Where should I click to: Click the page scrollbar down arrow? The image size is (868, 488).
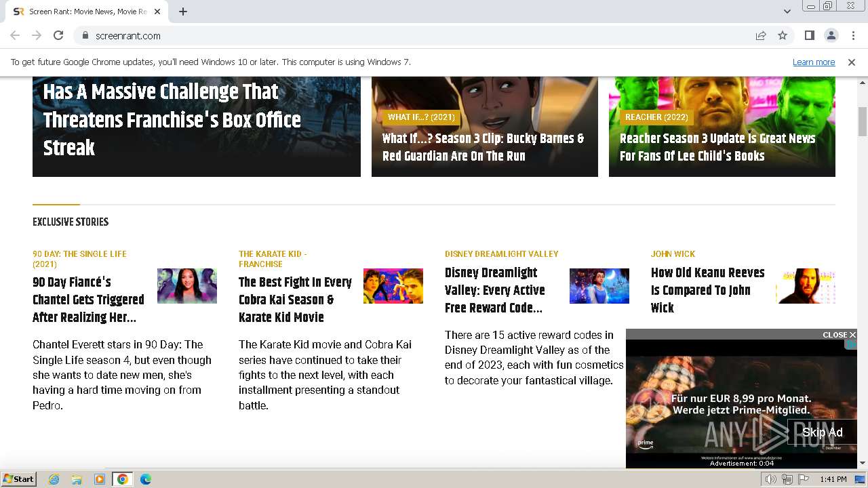point(863,463)
